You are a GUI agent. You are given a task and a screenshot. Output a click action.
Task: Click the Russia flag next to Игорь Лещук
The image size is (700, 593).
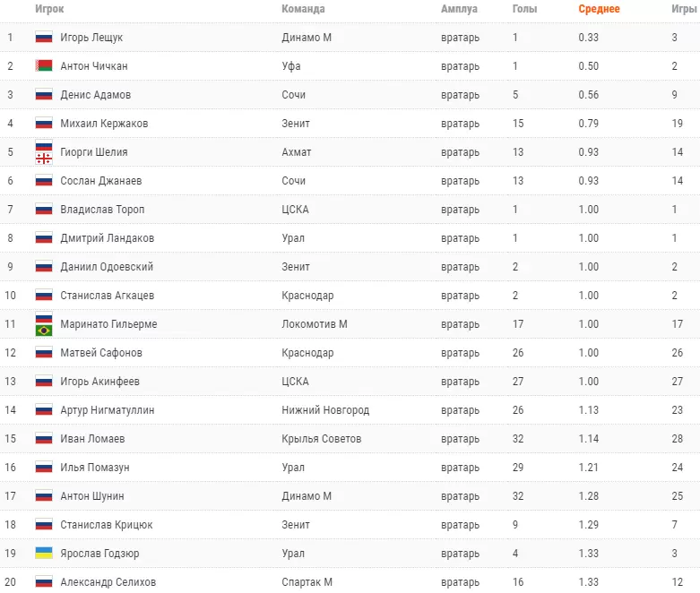point(44,38)
